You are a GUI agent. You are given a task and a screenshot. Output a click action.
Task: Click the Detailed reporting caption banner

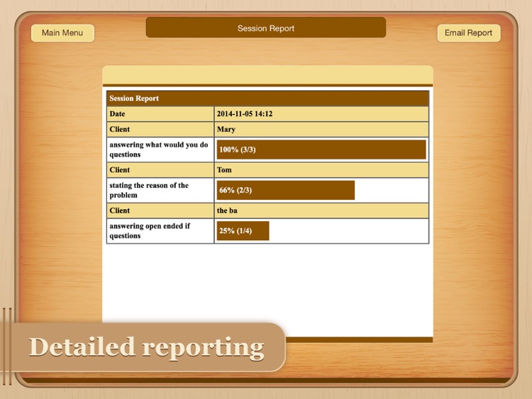point(143,347)
